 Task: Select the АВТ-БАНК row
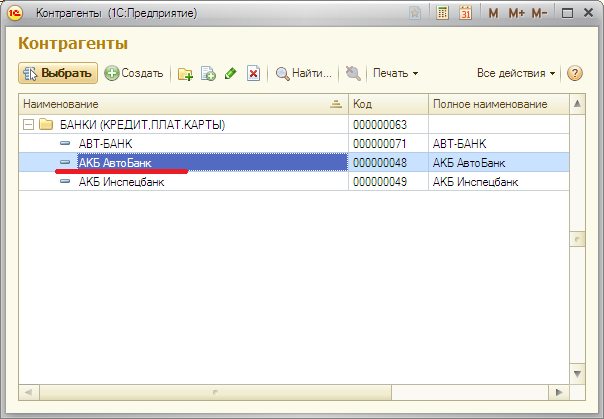(x=105, y=144)
